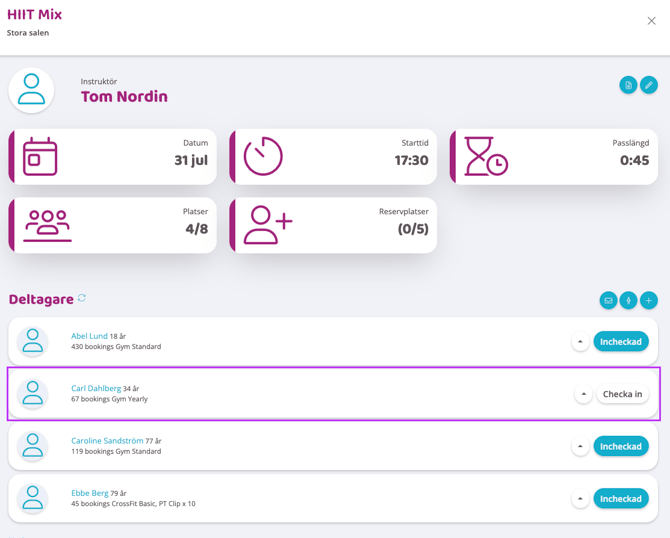Close the HIIT Mix dialog
Screen dimensions: 670x538
(x=651, y=20)
